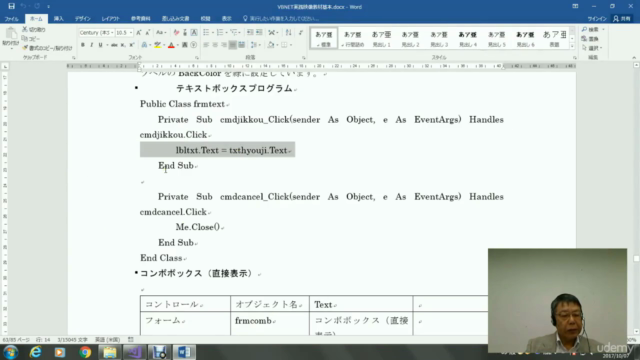Screen dimensions: 640x360
Task: Launch Internet Explorer from the taskbar
Action: pyautogui.click(x=36, y=352)
